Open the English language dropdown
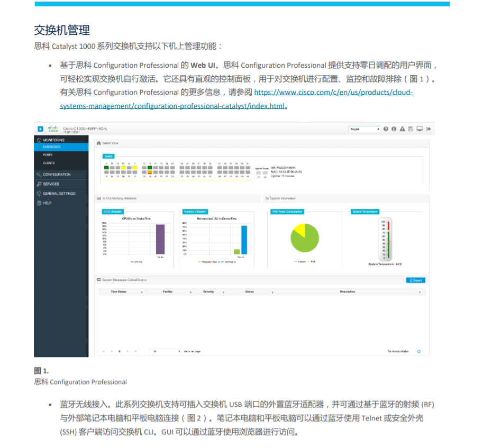The width and height of the screenshot is (483, 448). (x=364, y=129)
